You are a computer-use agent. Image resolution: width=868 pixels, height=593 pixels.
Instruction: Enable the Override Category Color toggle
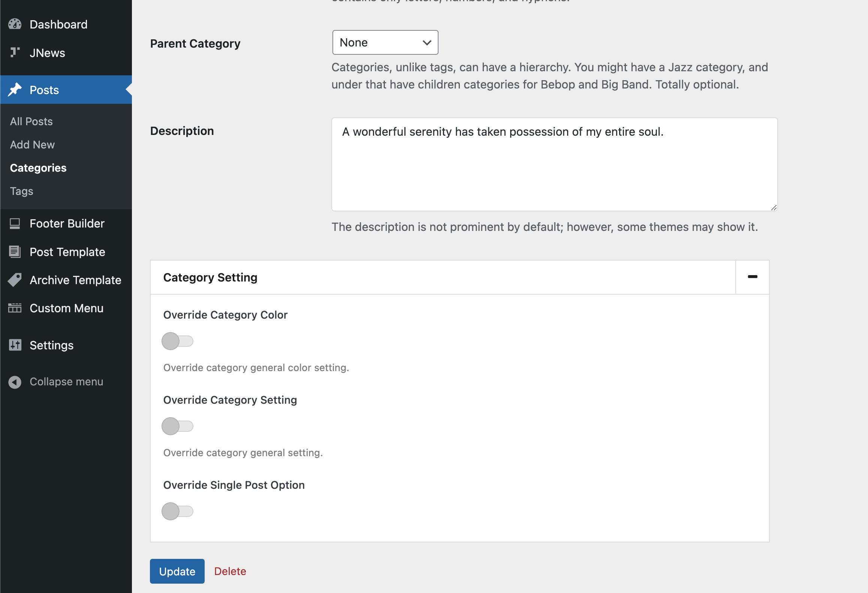pos(177,341)
